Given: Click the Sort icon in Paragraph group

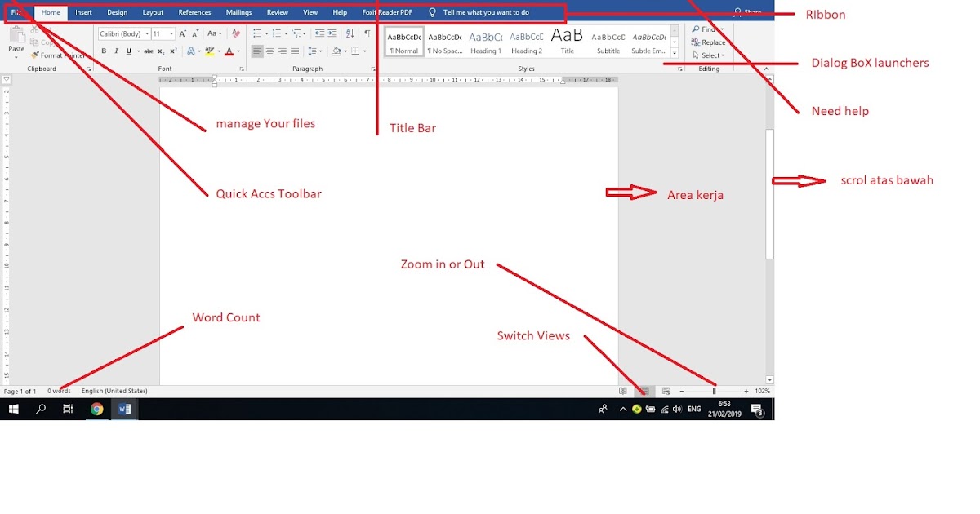Looking at the screenshot, I should click(349, 33).
